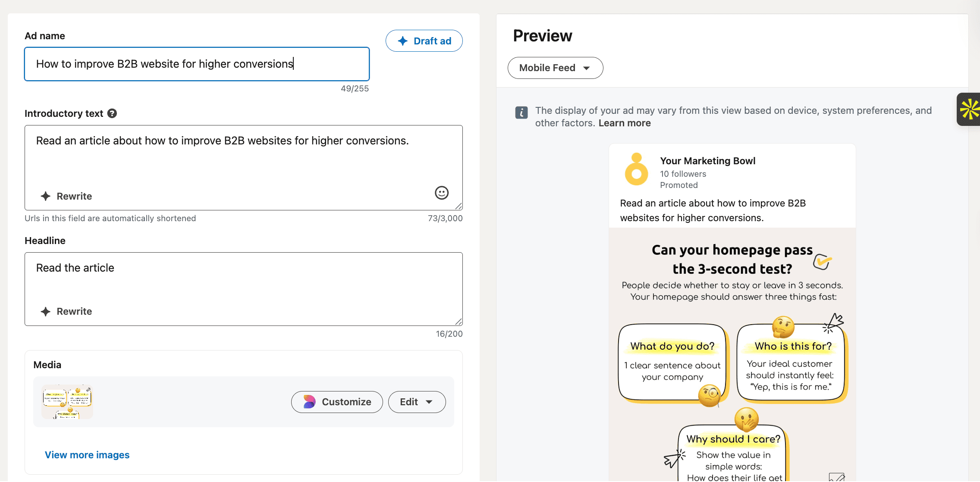This screenshot has height=482, width=980.
Task: Focus the Ad name input field
Action: pyautogui.click(x=197, y=64)
